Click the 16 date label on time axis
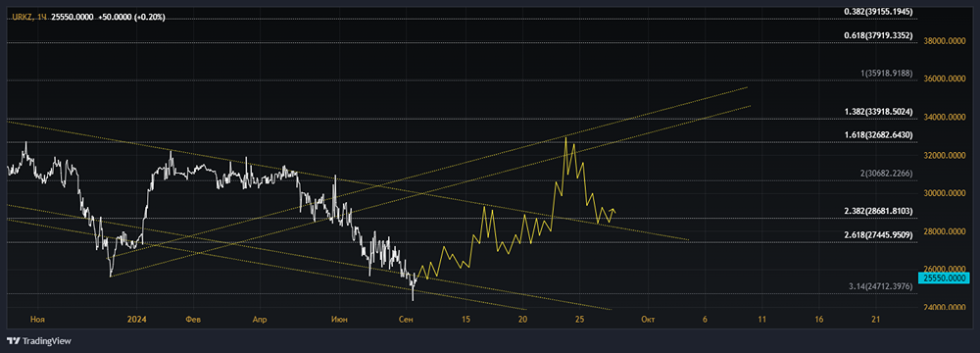This screenshot has height=353, width=980. click(818, 320)
